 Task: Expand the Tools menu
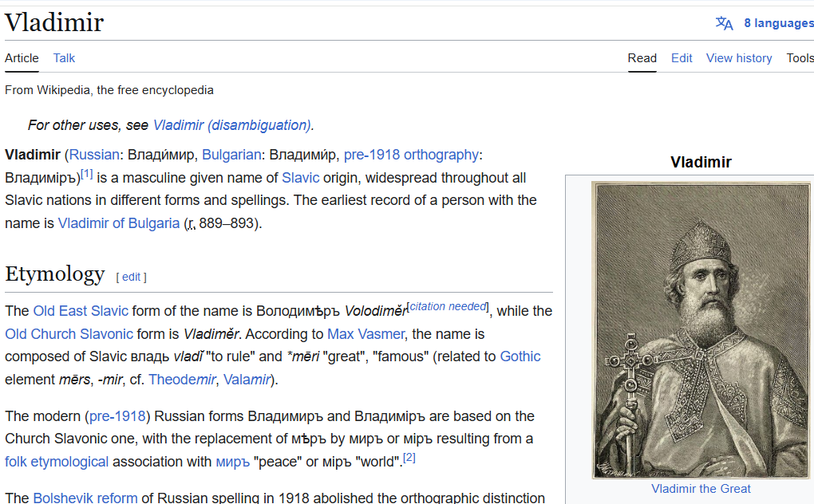click(x=800, y=58)
